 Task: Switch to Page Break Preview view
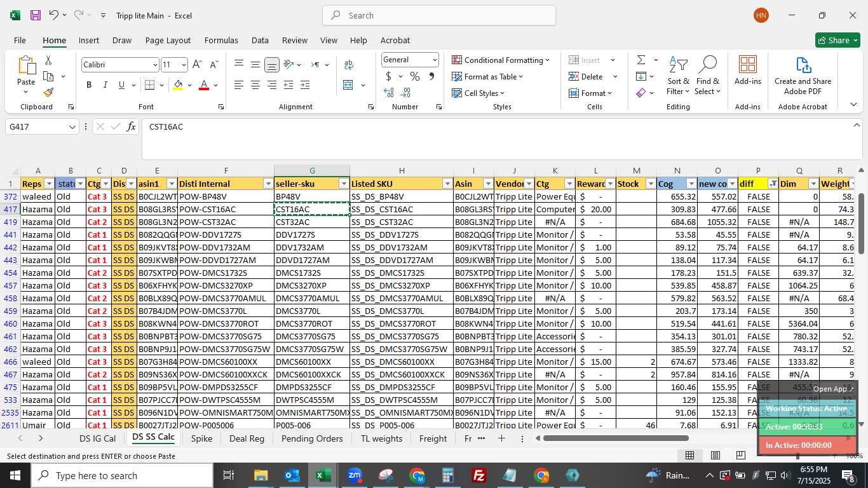pyautogui.click(x=740, y=455)
